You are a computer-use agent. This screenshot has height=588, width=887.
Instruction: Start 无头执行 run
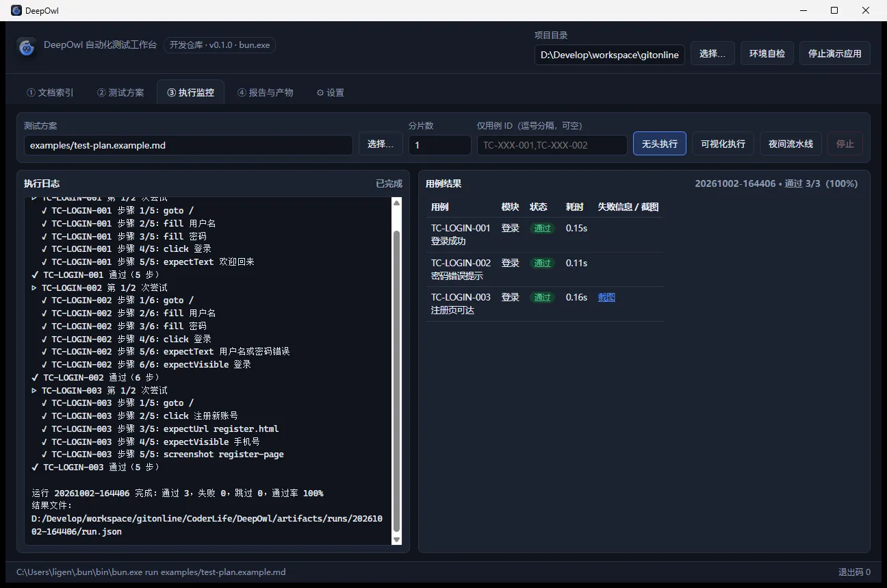click(x=659, y=144)
